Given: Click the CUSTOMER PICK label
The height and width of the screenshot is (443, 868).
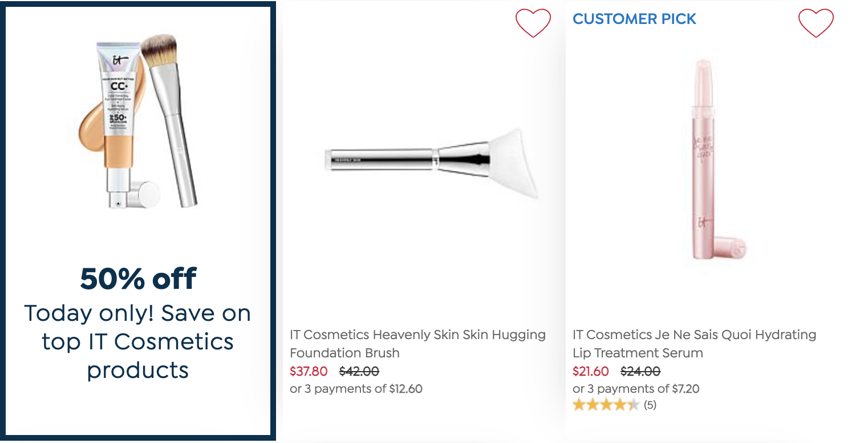Looking at the screenshot, I should click(634, 19).
